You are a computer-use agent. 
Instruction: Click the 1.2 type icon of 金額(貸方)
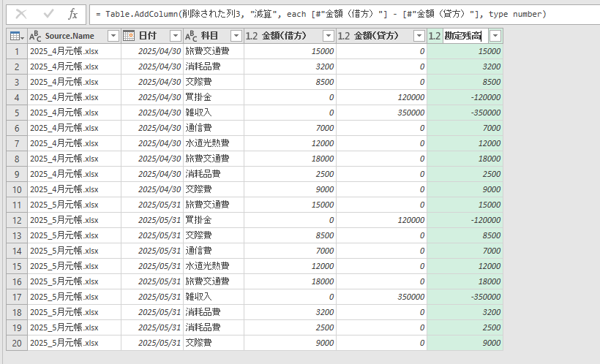tap(343, 36)
